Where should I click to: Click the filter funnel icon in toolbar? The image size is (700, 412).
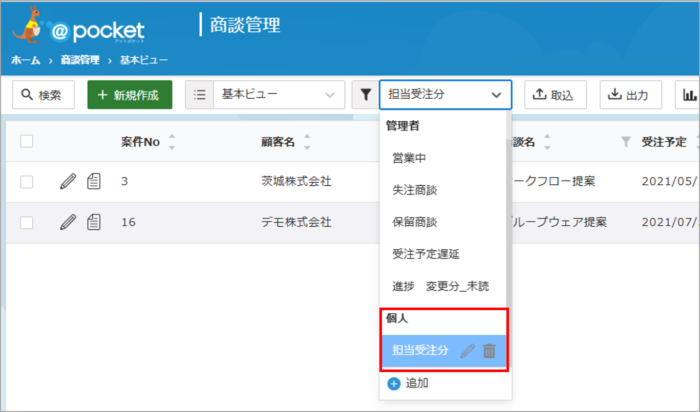[366, 95]
